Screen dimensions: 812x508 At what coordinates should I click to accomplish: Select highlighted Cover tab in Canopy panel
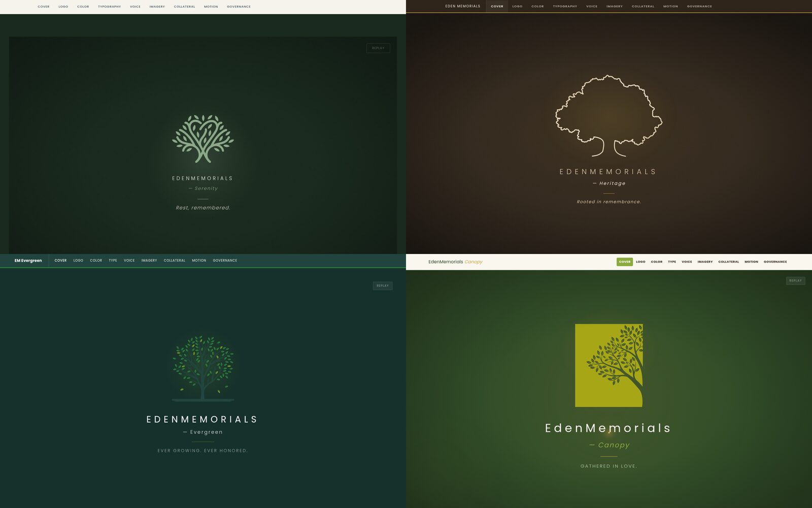(625, 262)
